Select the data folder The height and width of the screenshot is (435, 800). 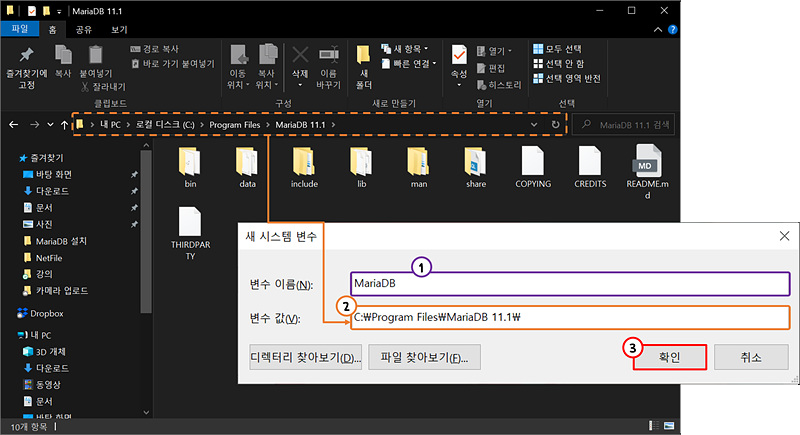[x=247, y=167]
